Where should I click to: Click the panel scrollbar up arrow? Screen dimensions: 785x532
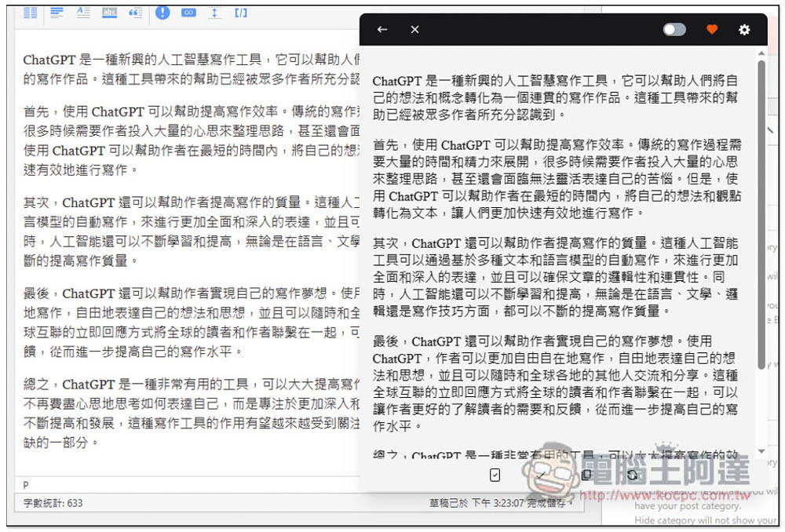point(761,53)
